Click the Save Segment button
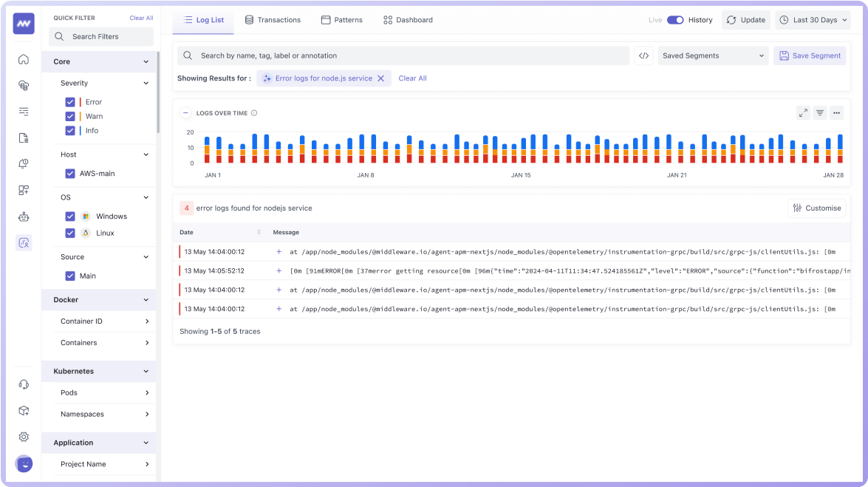This screenshot has height=487, width=868. (x=810, y=55)
